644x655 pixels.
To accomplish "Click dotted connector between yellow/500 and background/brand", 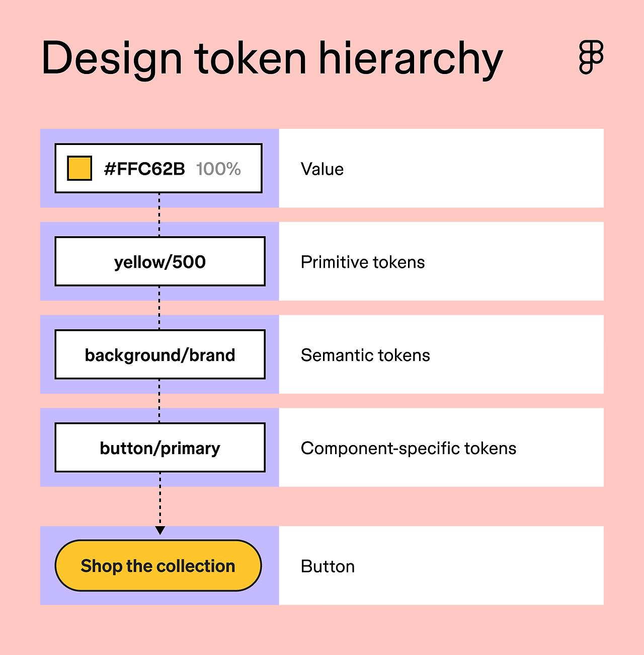I will [x=159, y=308].
